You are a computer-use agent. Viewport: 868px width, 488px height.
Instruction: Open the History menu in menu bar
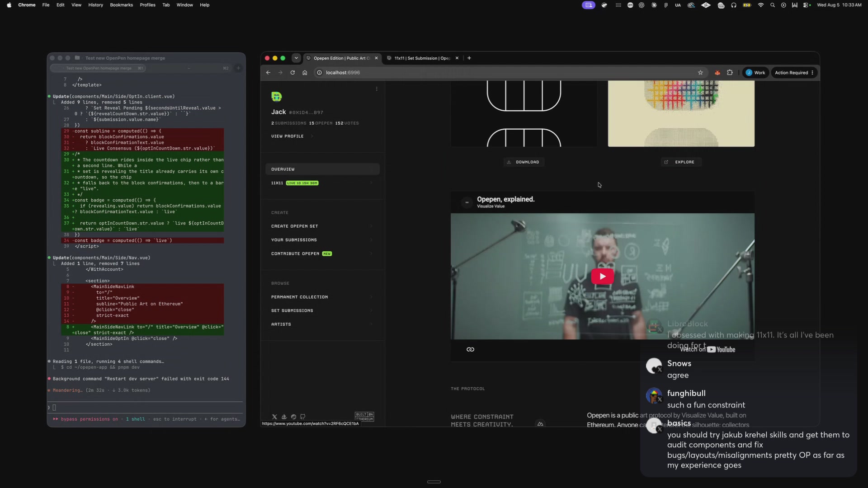tap(95, 5)
